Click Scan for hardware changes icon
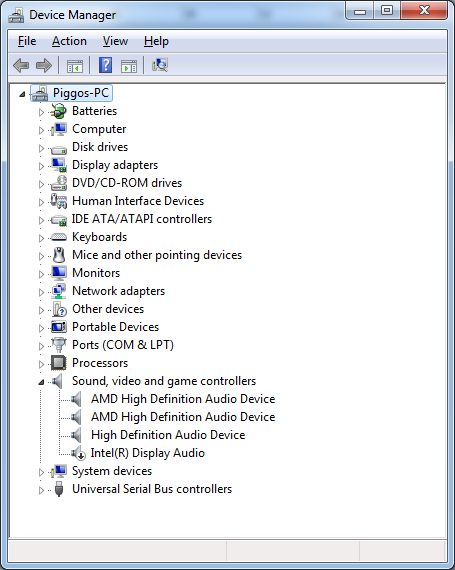455x570 pixels. click(160, 65)
